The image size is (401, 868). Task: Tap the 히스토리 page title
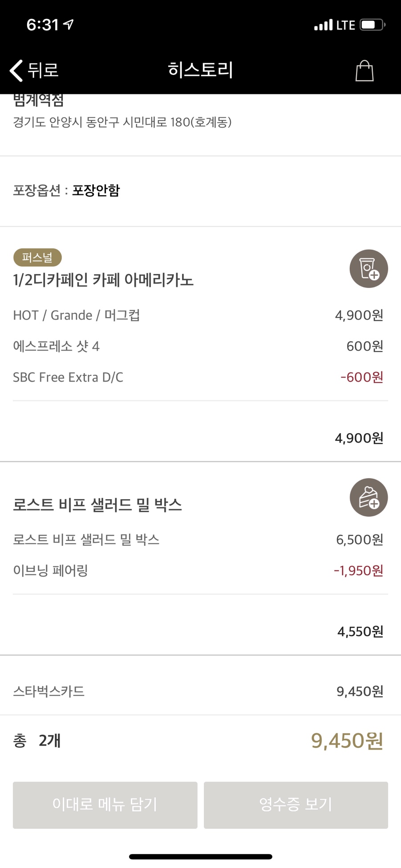tap(200, 70)
